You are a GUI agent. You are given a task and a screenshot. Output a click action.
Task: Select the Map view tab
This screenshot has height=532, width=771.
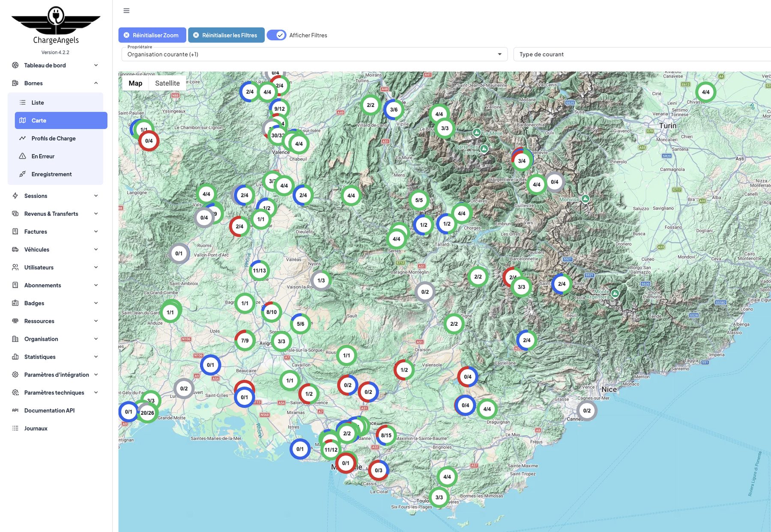(x=135, y=83)
